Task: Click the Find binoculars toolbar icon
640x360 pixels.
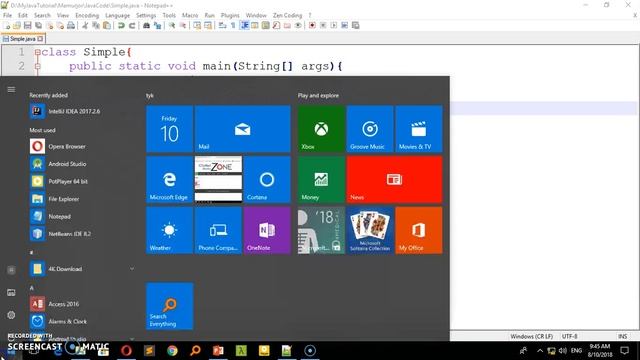Action: pyautogui.click(x=146, y=25)
